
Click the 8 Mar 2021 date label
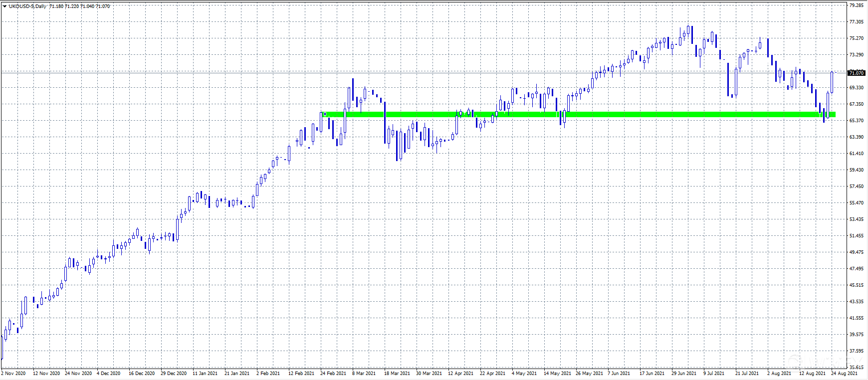(364, 373)
